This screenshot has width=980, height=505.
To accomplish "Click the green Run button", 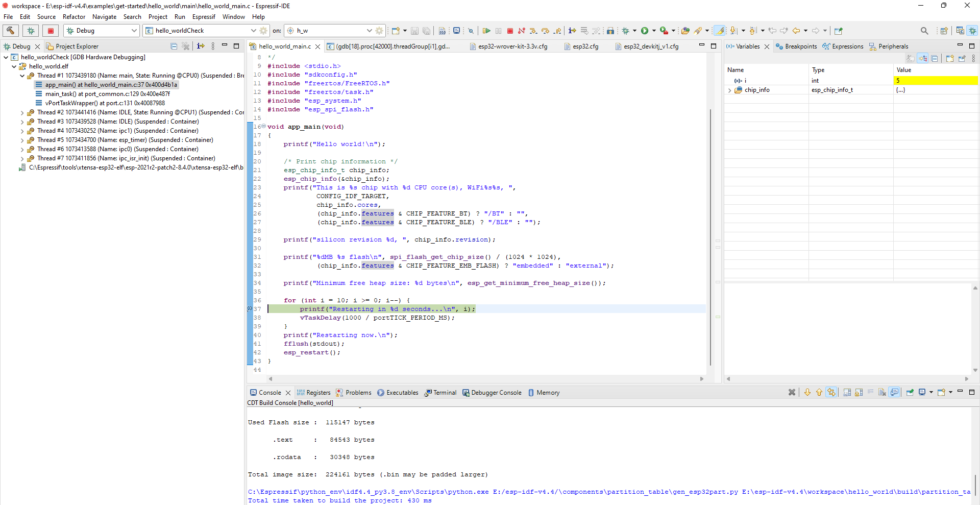I will (x=645, y=31).
